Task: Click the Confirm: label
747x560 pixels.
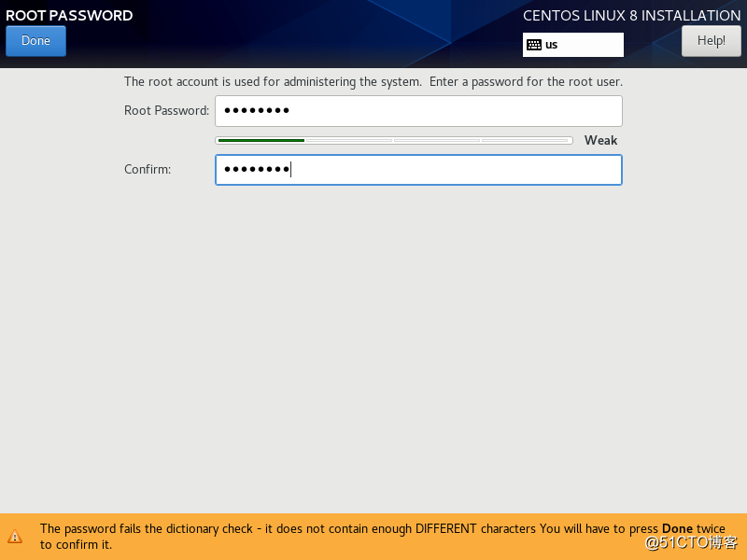Action: tap(148, 170)
